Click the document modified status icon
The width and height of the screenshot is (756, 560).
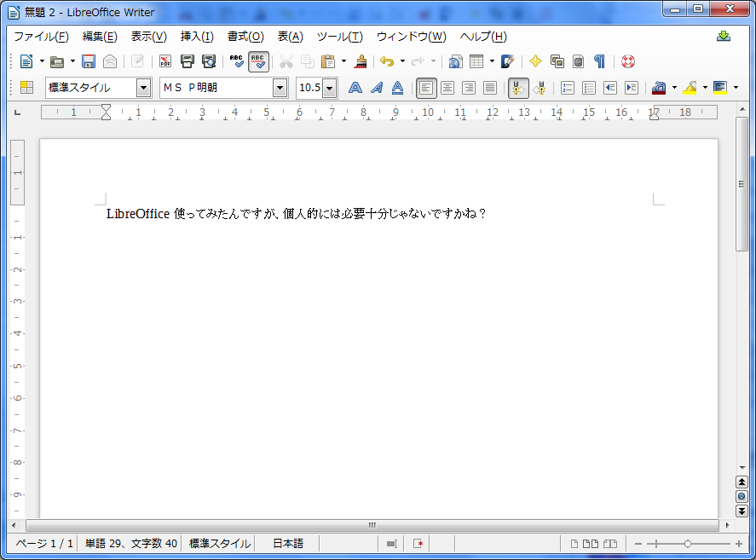(x=418, y=544)
